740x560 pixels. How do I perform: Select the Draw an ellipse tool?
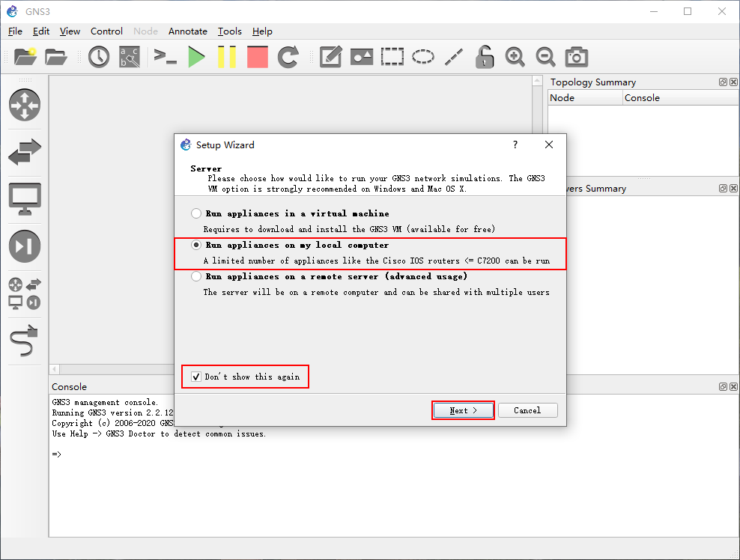click(423, 57)
